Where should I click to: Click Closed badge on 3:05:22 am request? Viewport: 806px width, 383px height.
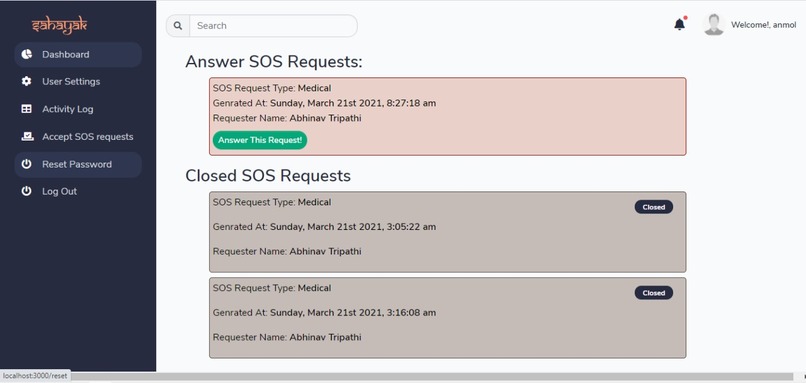pyautogui.click(x=653, y=207)
